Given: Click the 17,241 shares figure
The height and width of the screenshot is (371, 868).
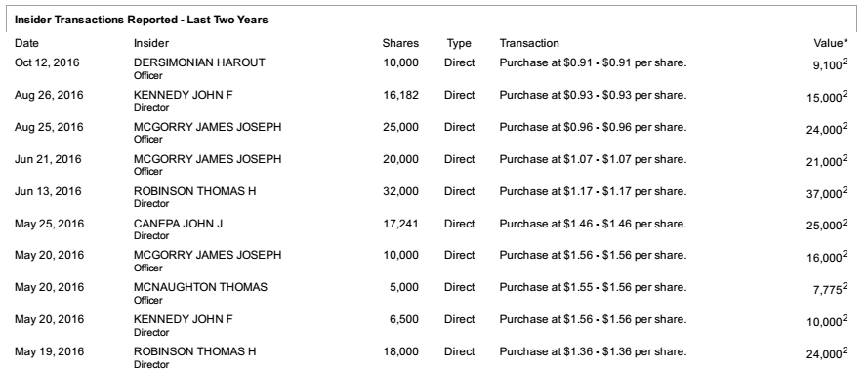Looking at the screenshot, I should (x=400, y=224).
